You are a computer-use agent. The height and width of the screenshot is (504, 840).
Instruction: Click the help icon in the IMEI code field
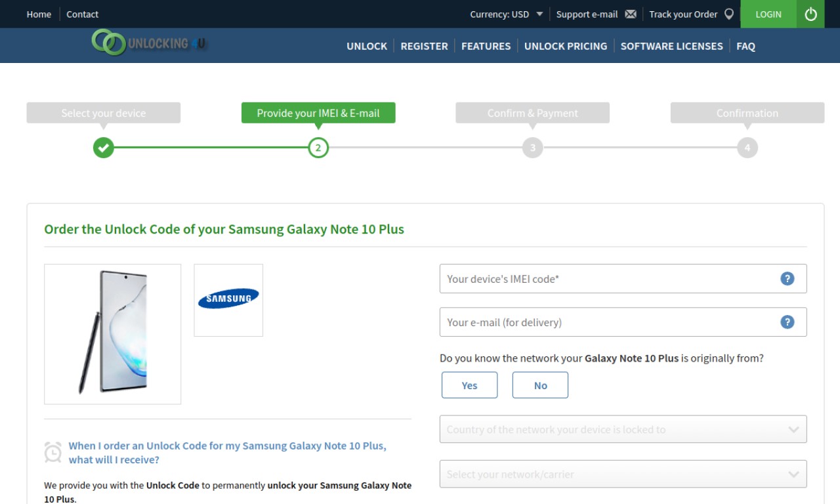click(787, 278)
